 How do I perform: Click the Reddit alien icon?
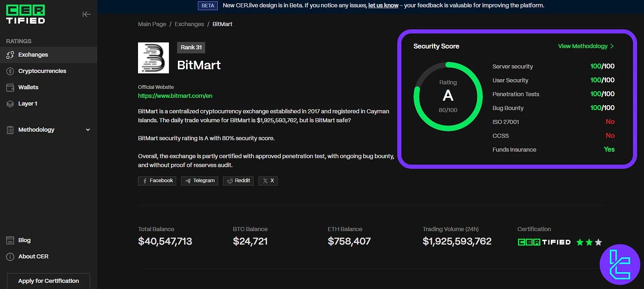230,181
